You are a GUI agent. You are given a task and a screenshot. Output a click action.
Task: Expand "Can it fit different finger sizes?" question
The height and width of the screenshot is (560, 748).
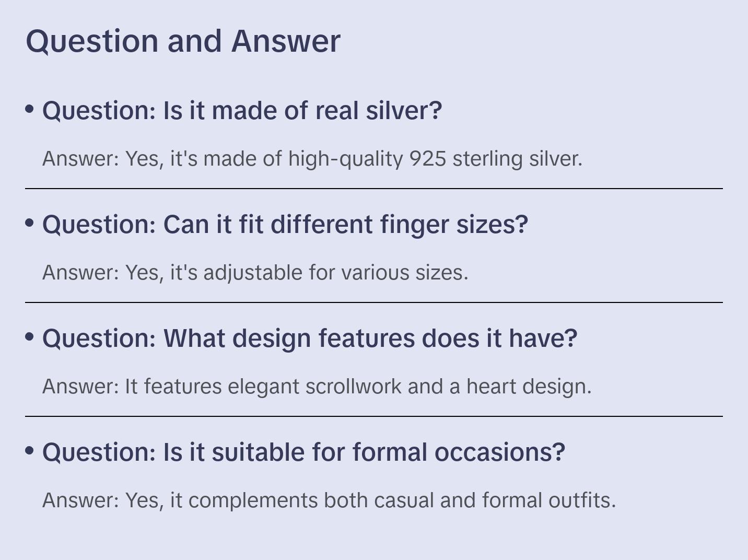pos(285,225)
